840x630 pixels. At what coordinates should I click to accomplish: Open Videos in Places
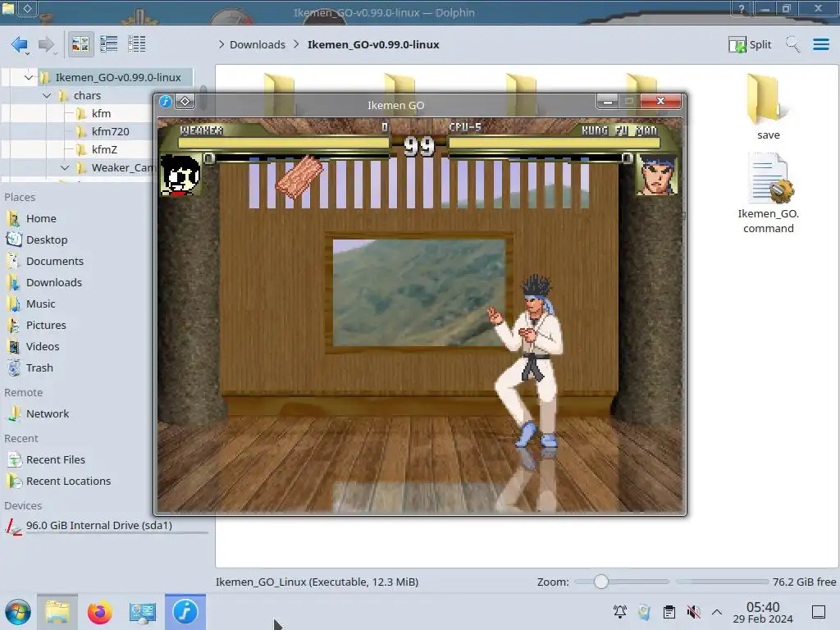43,347
